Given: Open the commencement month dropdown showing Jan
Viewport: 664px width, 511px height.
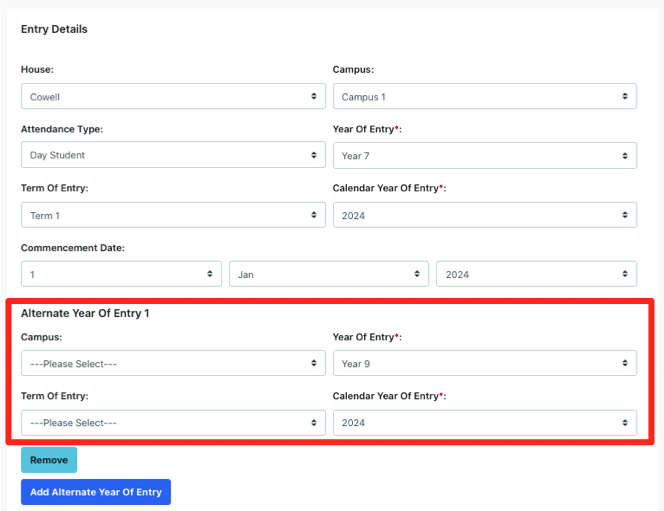Looking at the screenshot, I should click(x=328, y=274).
